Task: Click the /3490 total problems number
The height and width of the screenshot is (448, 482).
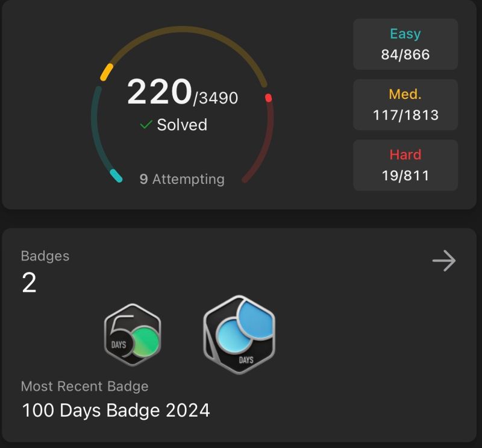Action: pyautogui.click(x=216, y=98)
